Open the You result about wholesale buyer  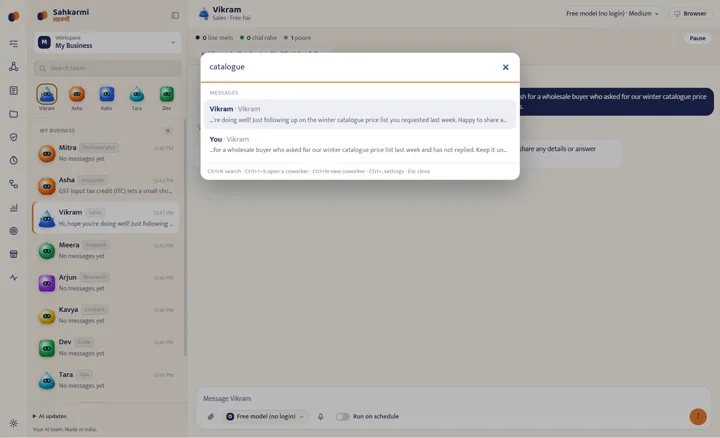[x=360, y=145]
